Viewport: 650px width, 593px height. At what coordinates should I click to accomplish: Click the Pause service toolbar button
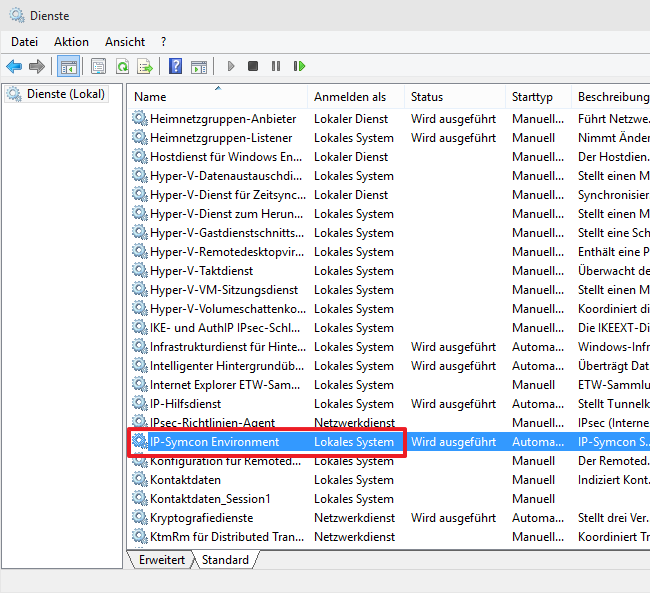click(x=276, y=67)
